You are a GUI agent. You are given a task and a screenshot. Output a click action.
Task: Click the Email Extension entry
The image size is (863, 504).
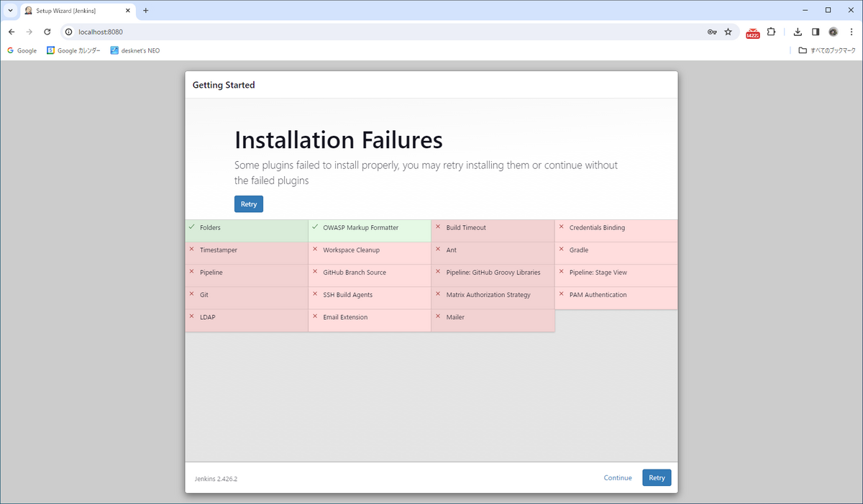[370, 320]
